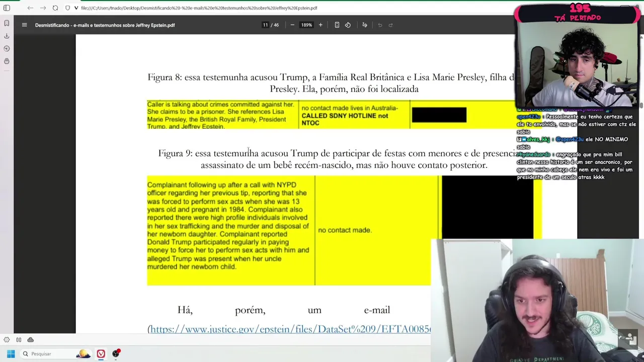Open the Downloads panel icon
644x362 pixels.
tap(7, 36)
